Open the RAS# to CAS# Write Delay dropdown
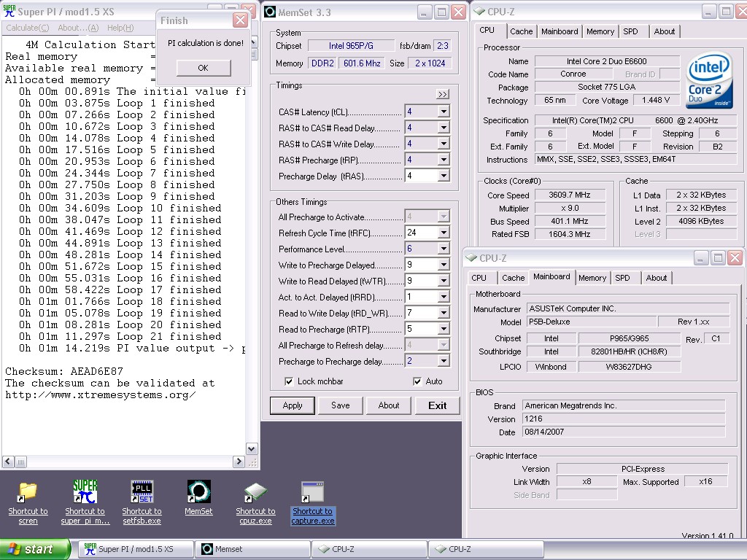This screenshot has height=560, width=747. pos(444,144)
